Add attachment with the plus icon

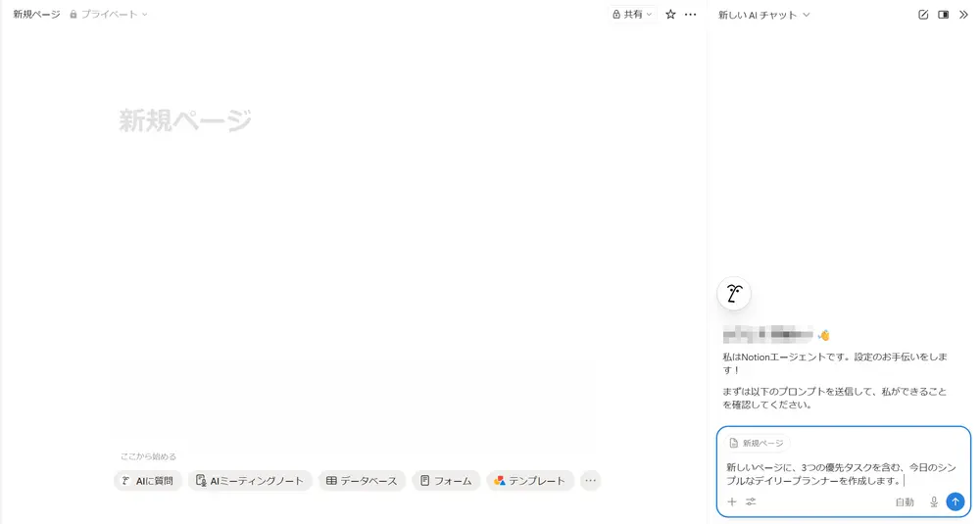(x=732, y=501)
